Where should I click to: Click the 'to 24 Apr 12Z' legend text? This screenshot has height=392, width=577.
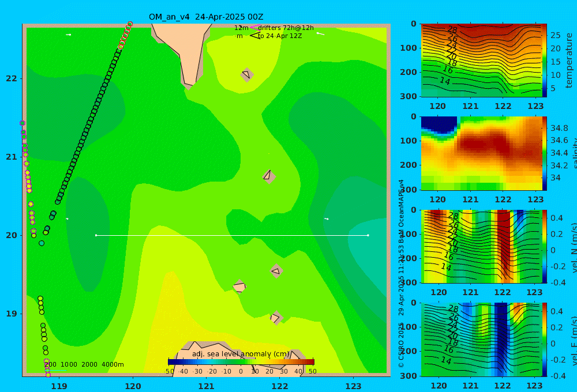coord(280,36)
